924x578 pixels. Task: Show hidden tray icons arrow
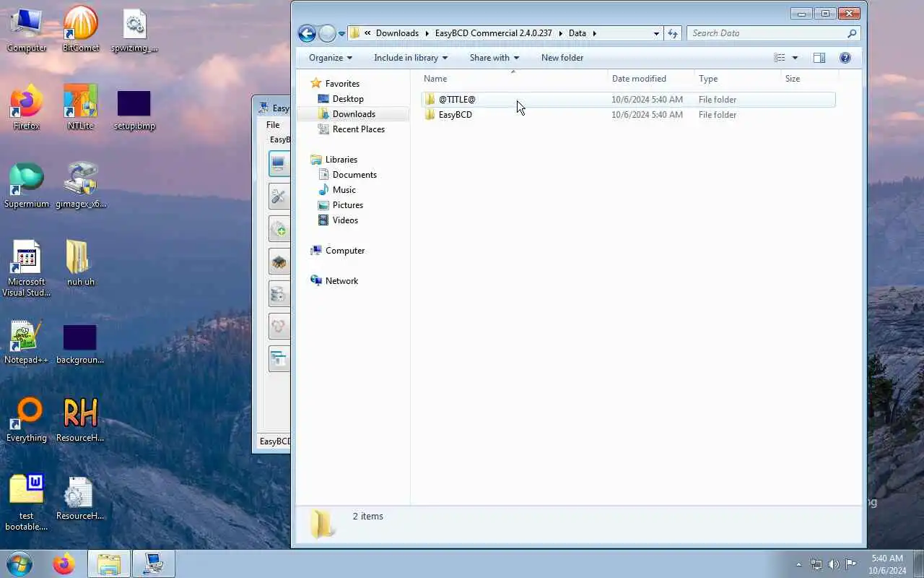tap(798, 564)
